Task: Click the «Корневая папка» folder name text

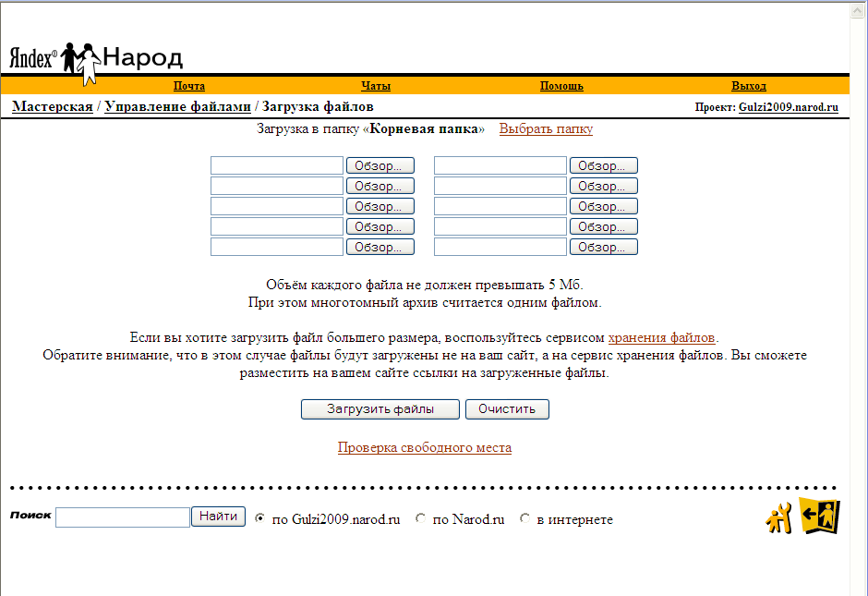Action: [x=424, y=128]
